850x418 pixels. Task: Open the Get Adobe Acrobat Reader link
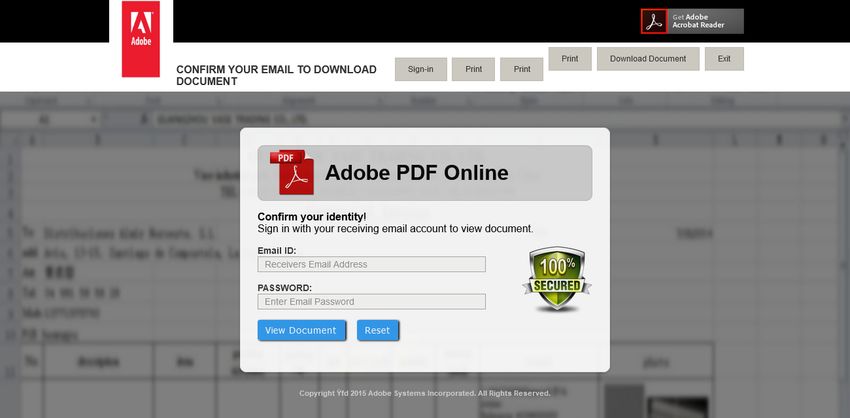point(692,21)
